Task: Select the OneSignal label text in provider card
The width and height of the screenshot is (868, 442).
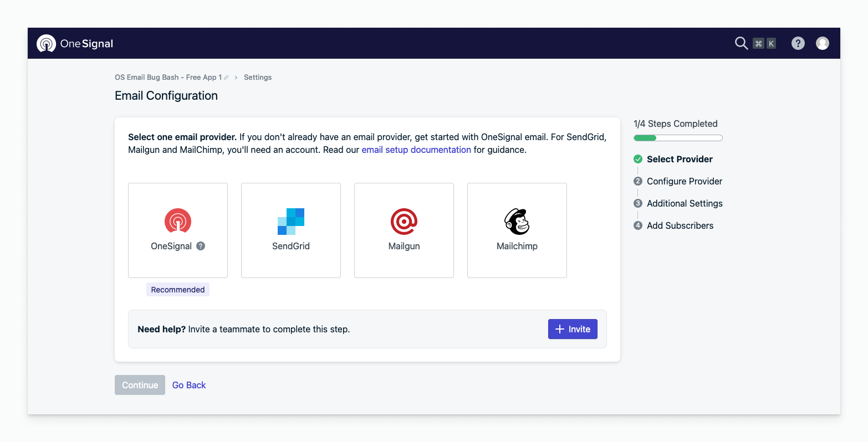Action: [x=171, y=246]
